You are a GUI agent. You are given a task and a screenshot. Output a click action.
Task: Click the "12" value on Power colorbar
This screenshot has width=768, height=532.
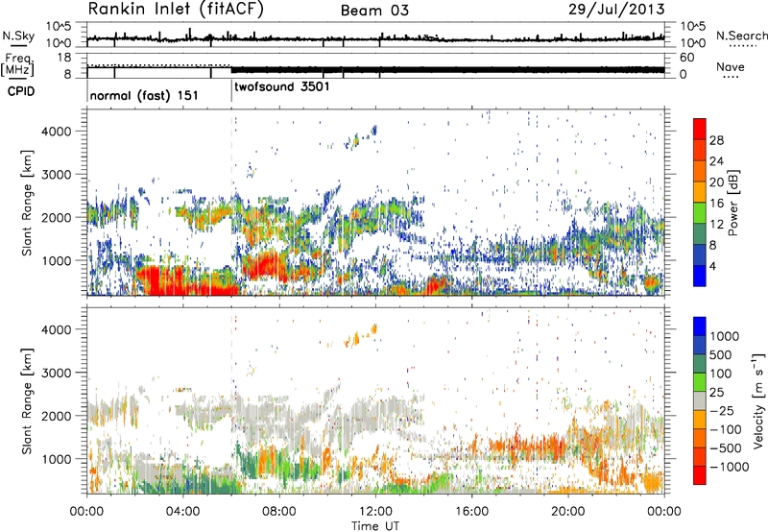click(x=716, y=225)
